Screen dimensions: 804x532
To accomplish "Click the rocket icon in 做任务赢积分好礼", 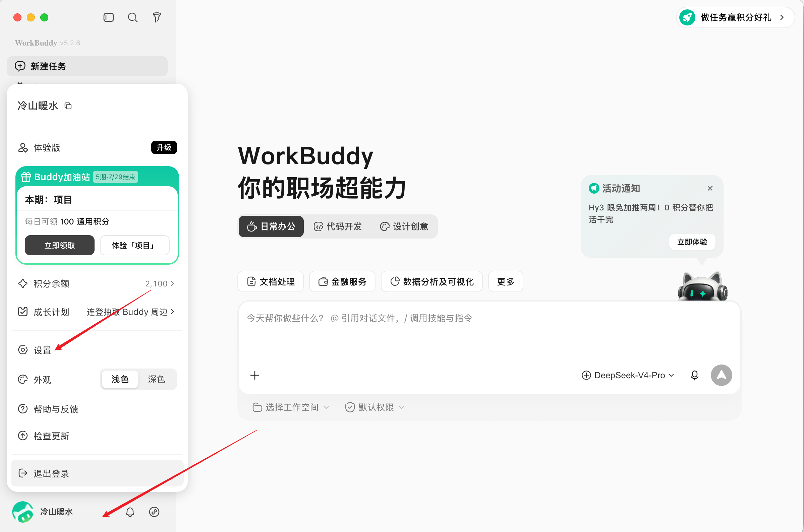I will [687, 17].
